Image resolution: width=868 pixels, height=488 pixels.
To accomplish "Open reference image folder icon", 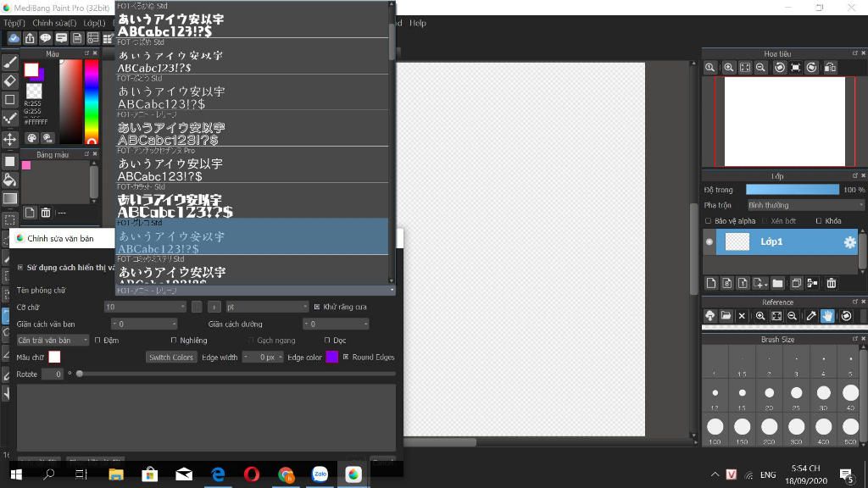I will point(726,316).
